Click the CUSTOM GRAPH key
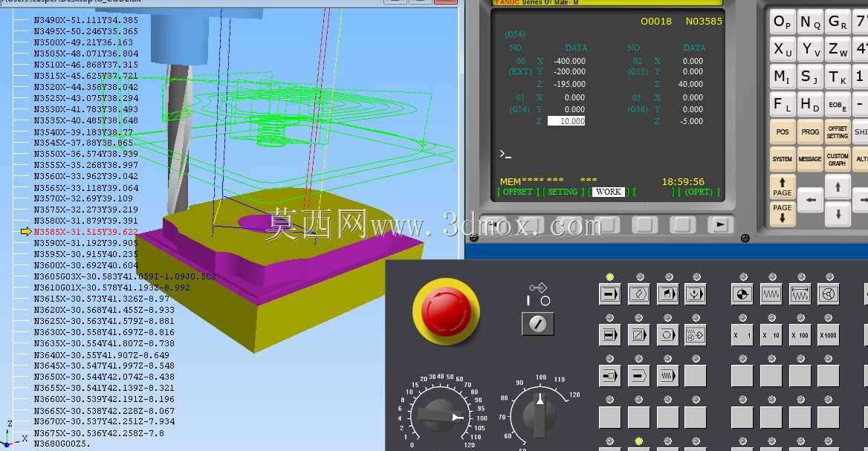868x451 pixels. [x=838, y=159]
